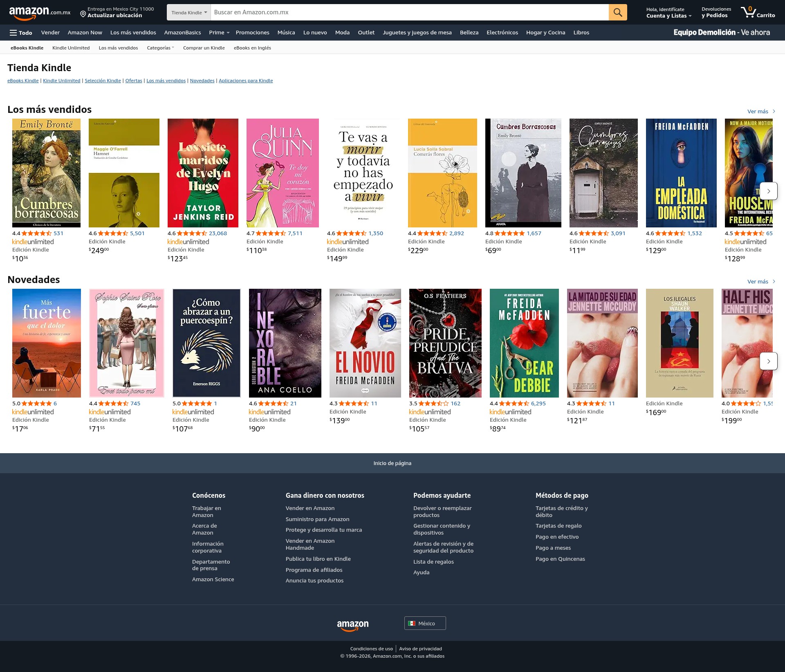Viewport: 785px width, 672px height.
Task: Click the Amazon.com.mx logo in header
Action: [40, 13]
